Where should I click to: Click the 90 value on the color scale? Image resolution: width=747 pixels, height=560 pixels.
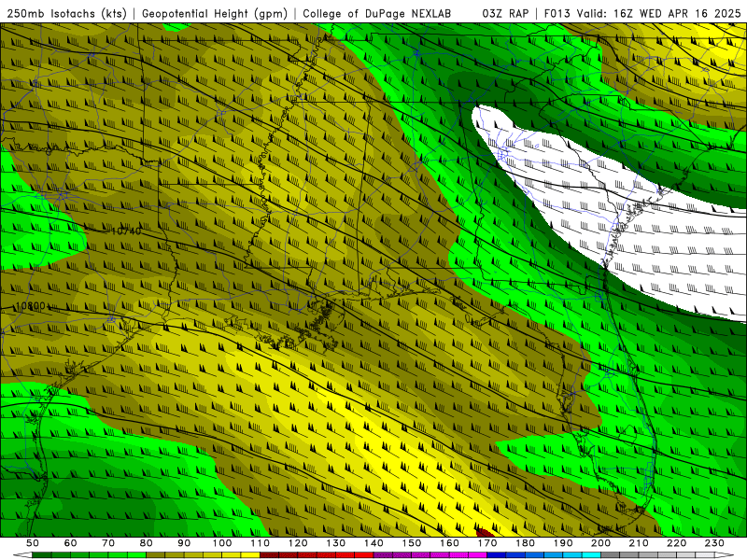(184, 543)
